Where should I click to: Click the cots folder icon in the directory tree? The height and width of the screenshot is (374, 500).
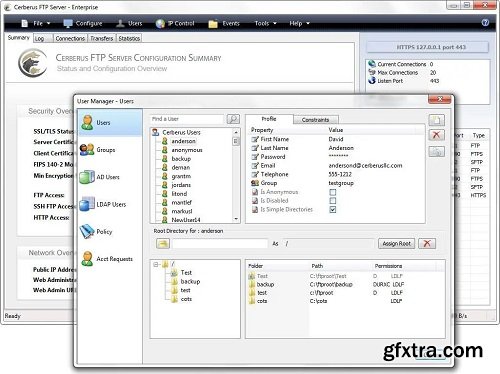174,299
